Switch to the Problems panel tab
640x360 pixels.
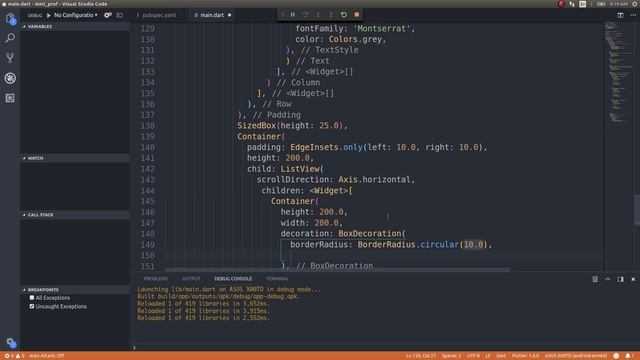[x=156, y=279]
